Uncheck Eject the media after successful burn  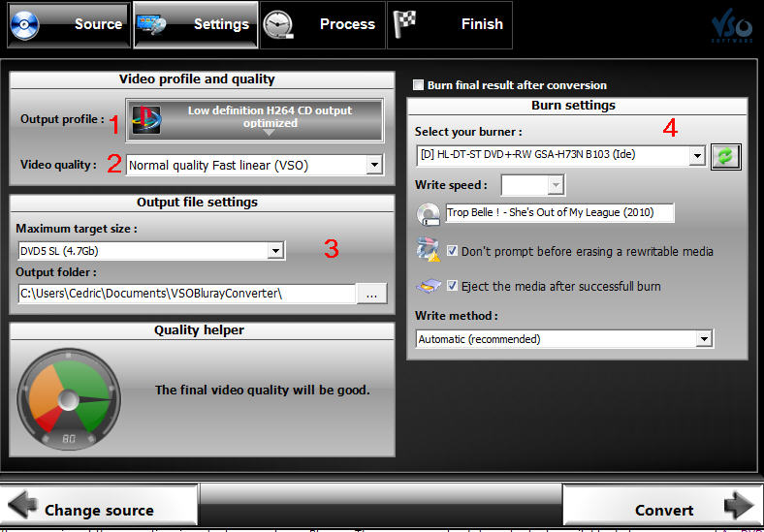coord(452,286)
